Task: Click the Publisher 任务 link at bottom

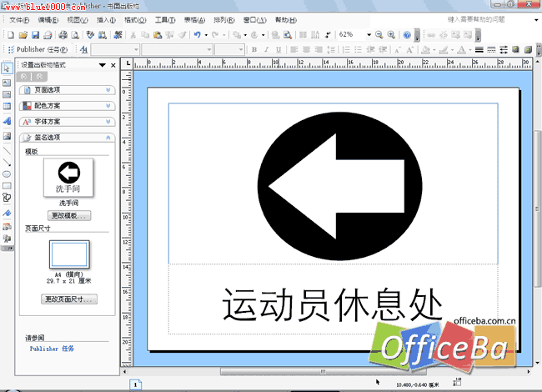Action: coord(52,349)
